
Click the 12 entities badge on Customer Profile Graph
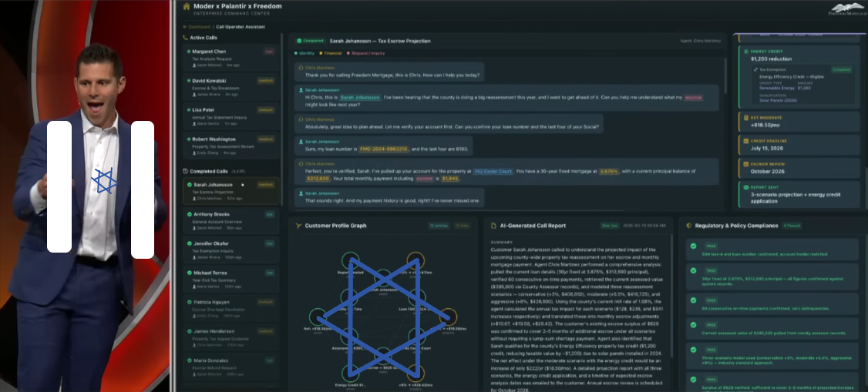coord(439,226)
